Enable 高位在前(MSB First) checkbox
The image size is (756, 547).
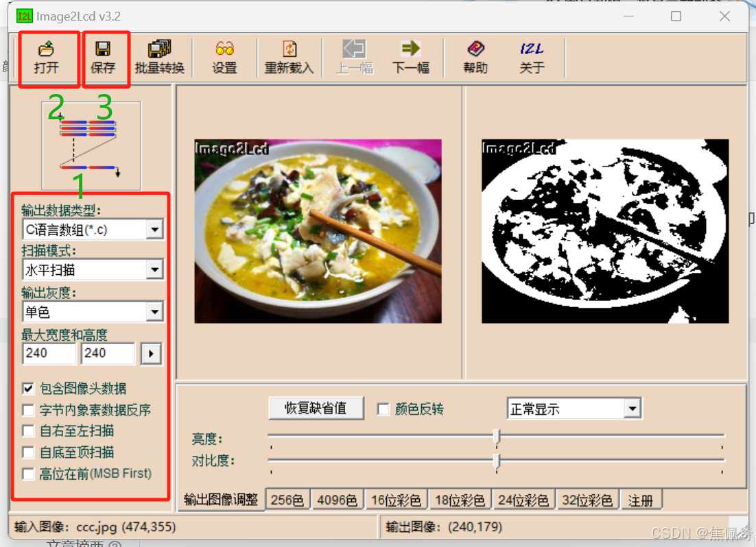tap(28, 474)
